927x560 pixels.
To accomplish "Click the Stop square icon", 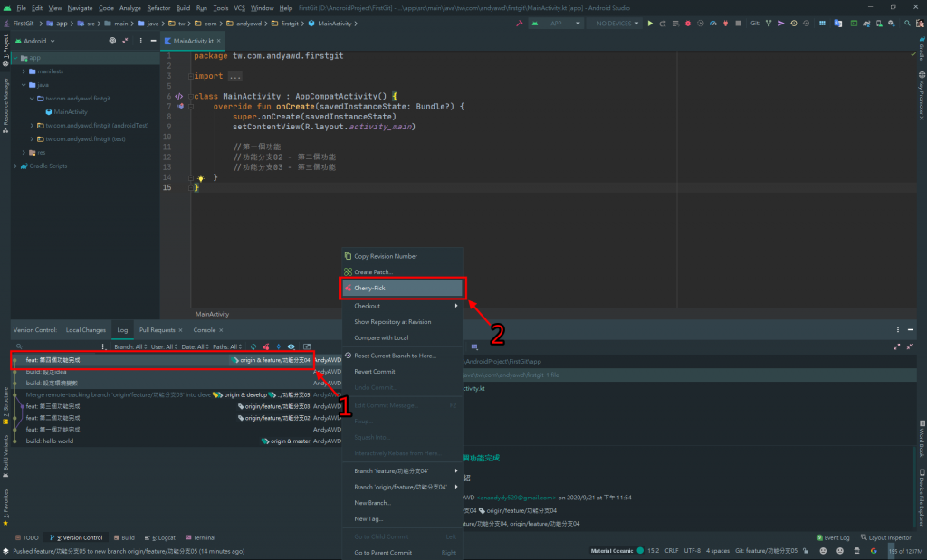I will point(738,24).
